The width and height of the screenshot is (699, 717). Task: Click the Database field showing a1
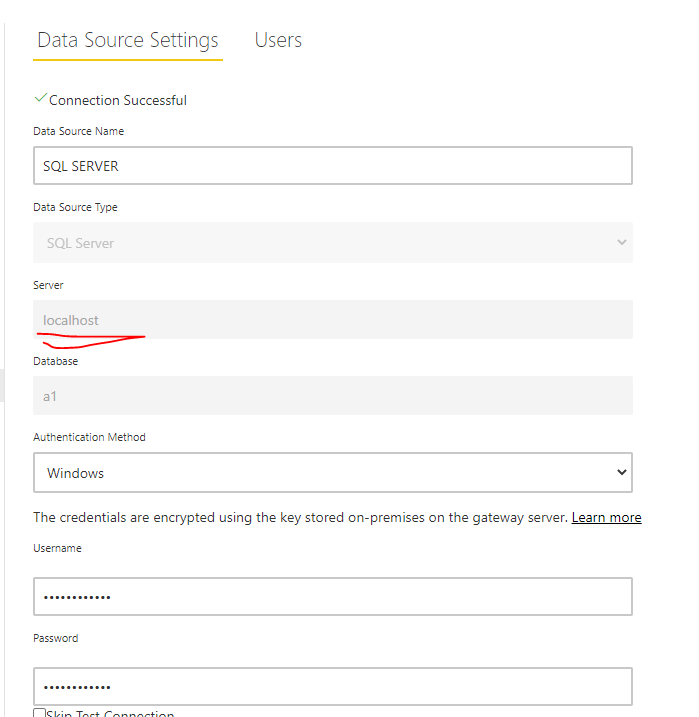click(x=333, y=396)
